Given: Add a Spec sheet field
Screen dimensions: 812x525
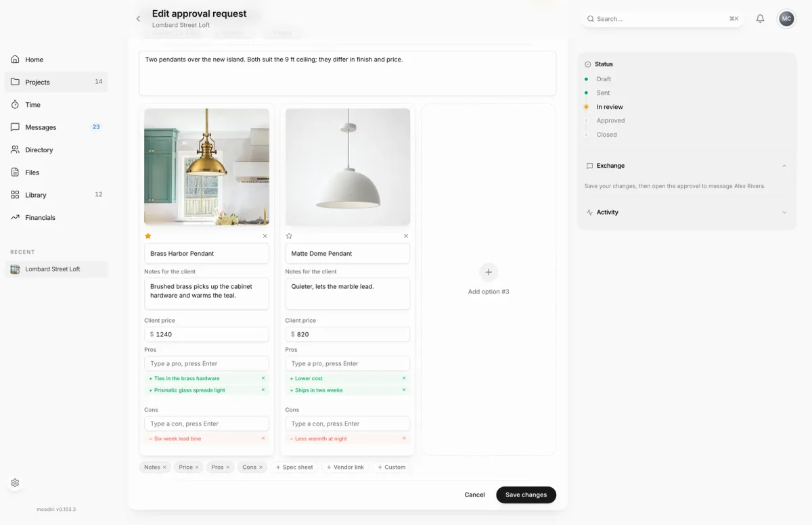Looking at the screenshot, I should (294, 467).
